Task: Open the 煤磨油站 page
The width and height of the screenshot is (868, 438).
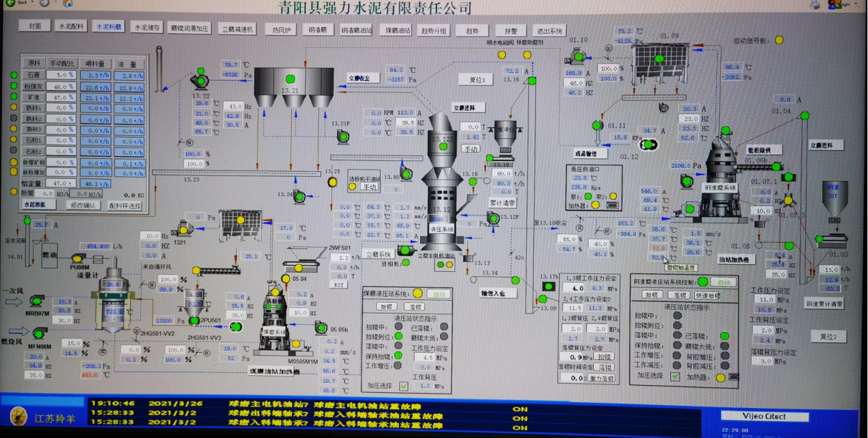Action: pyautogui.click(x=397, y=31)
